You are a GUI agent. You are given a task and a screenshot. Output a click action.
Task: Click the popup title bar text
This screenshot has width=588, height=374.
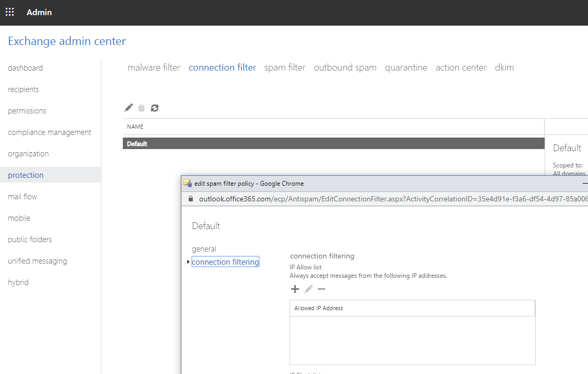pos(249,184)
